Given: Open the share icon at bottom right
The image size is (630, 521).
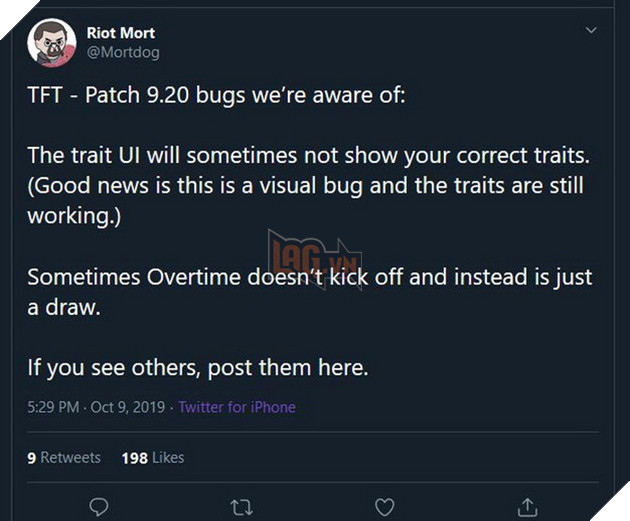Looking at the screenshot, I should [527, 506].
